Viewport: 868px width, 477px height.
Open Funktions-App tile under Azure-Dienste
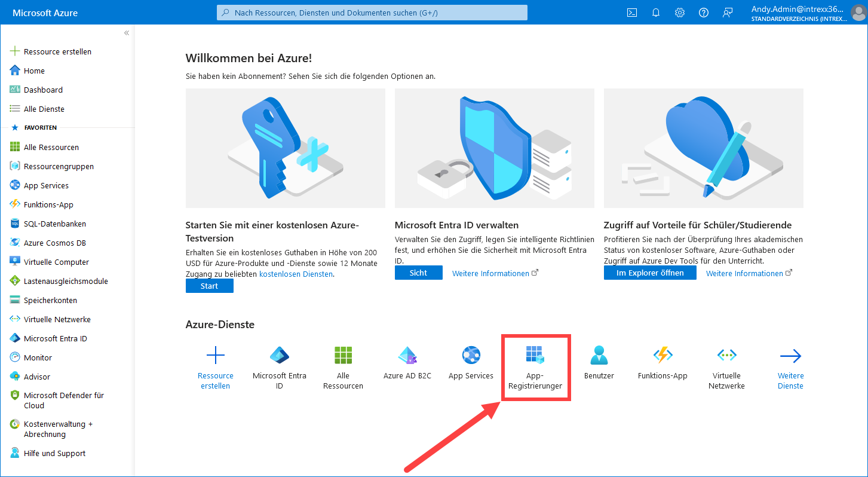tap(663, 363)
